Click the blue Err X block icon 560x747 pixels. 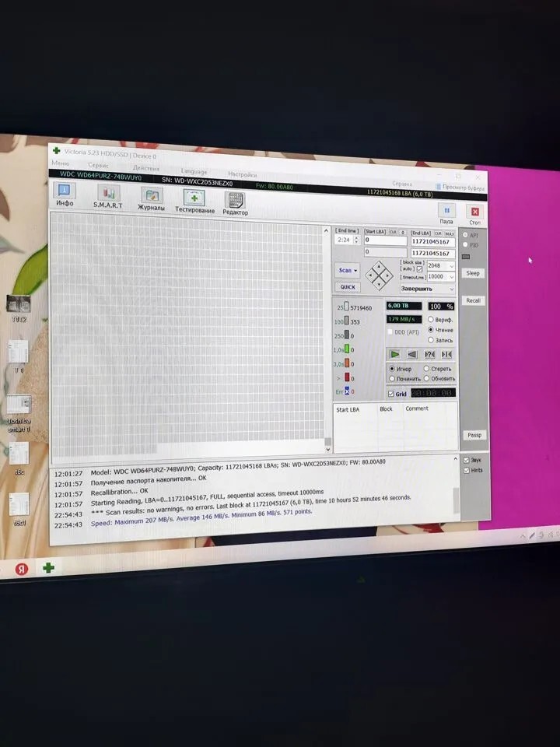click(x=347, y=391)
